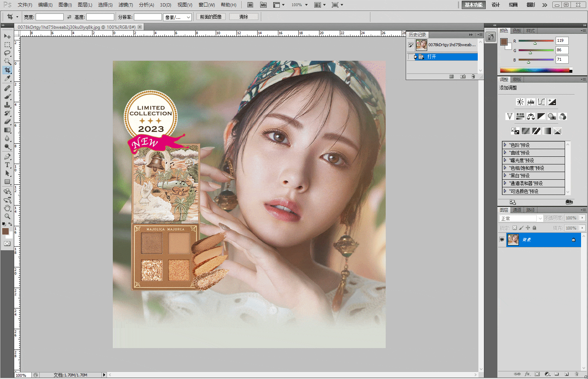Create a Black & White adjustment
588x379 pixels.
click(x=541, y=116)
